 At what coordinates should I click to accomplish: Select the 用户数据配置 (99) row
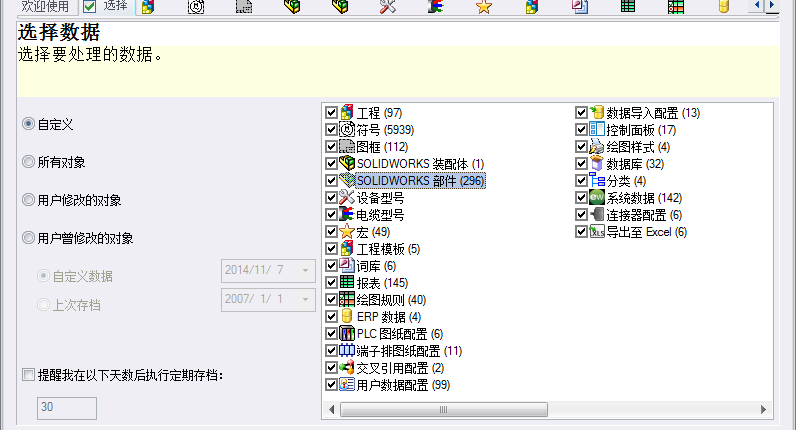[x=403, y=385]
